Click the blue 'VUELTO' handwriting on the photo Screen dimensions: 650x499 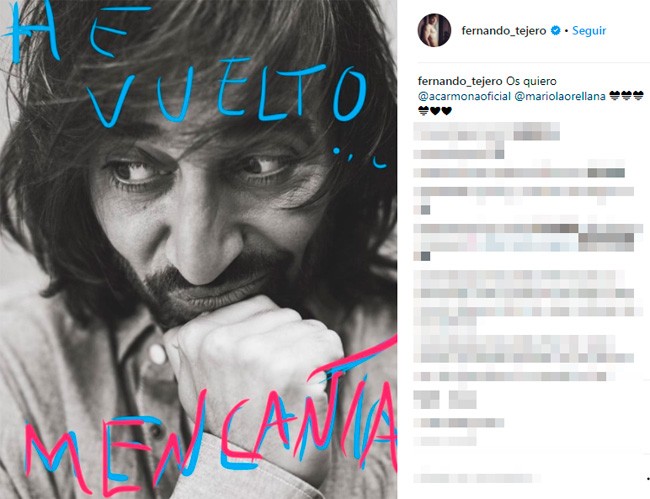click(x=228, y=94)
